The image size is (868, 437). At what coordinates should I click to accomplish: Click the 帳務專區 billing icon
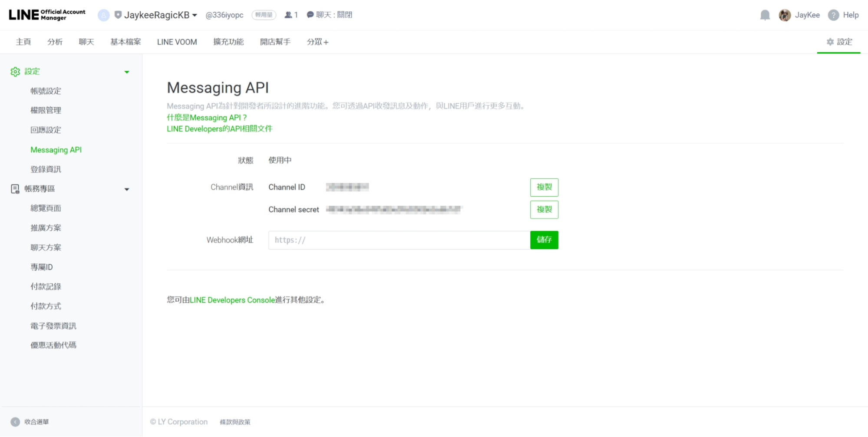[x=15, y=189]
